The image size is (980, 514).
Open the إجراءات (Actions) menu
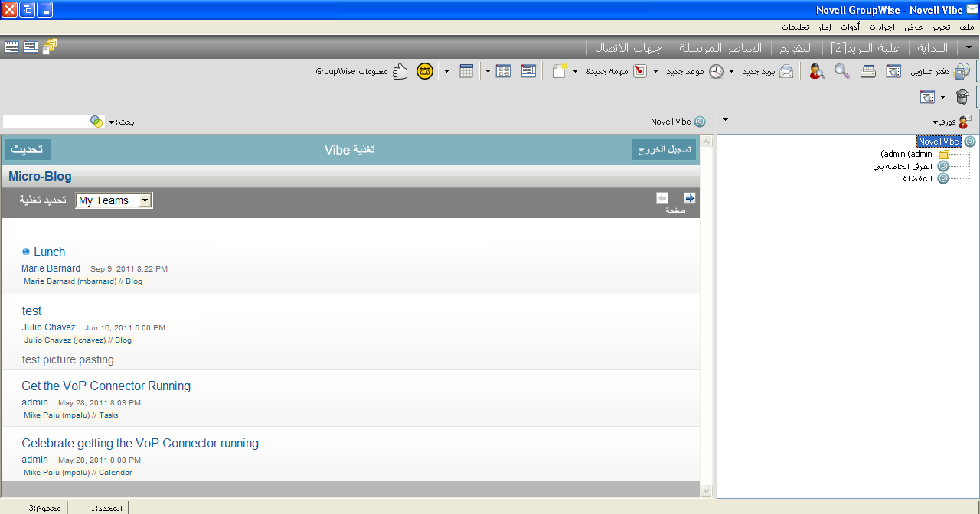(x=881, y=27)
